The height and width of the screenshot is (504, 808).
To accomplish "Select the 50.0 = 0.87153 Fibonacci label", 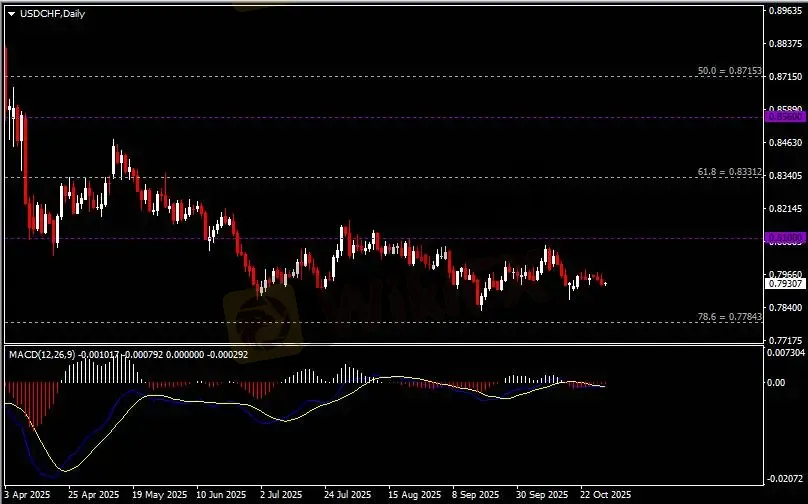I will (x=730, y=71).
